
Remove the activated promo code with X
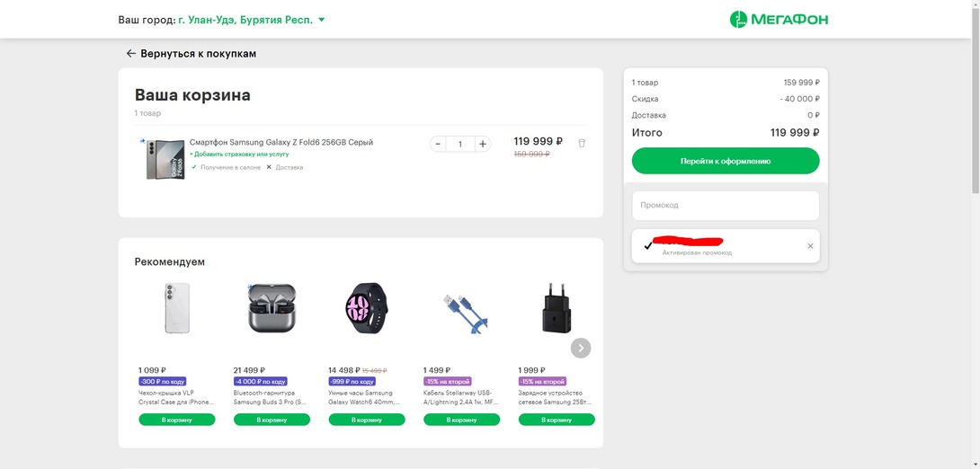[810, 246]
